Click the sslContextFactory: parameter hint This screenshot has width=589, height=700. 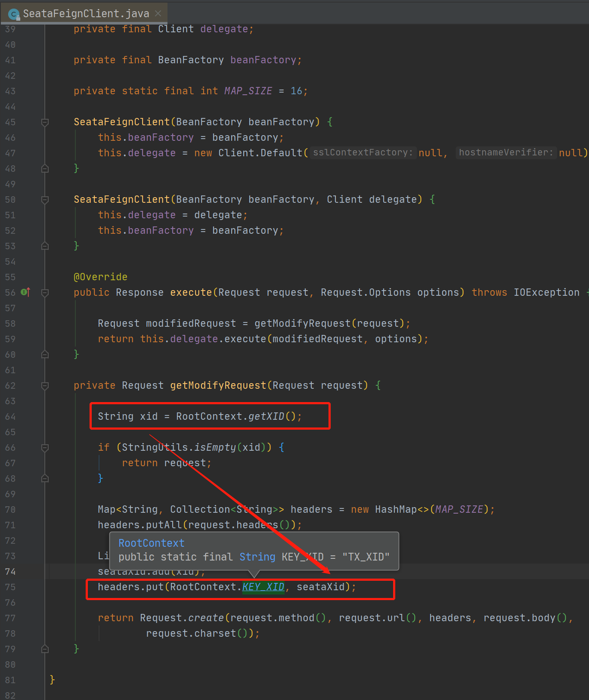pyautogui.click(x=363, y=152)
